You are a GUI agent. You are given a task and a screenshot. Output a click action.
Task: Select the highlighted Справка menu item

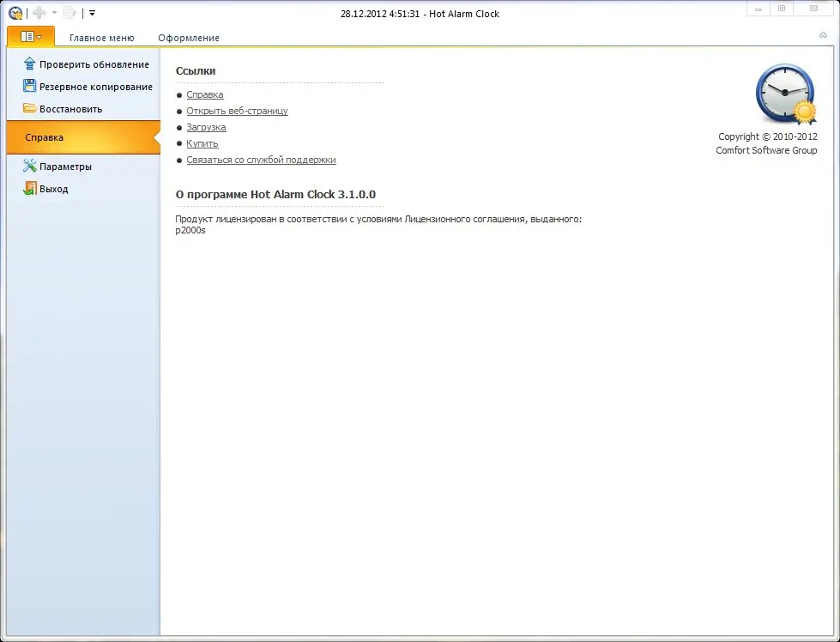[x=83, y=137]
